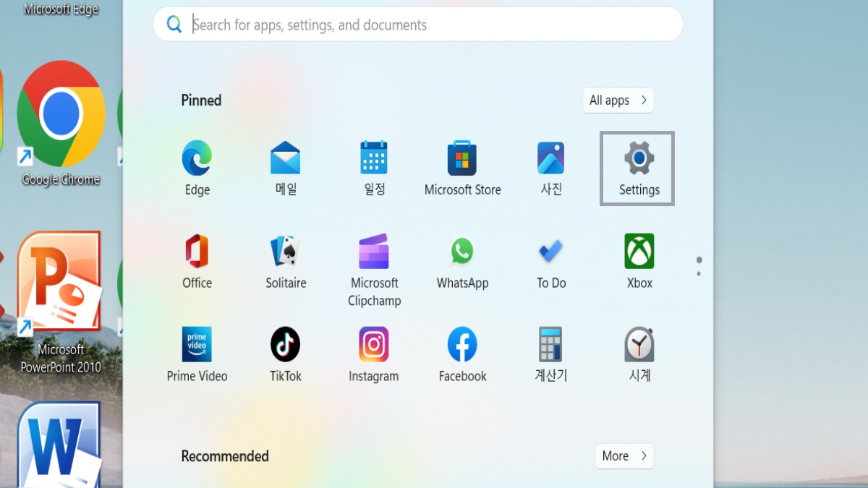The image size is (868, 488).
Task: Open the 시계 clock app
Action: click(x=639, y=354)
